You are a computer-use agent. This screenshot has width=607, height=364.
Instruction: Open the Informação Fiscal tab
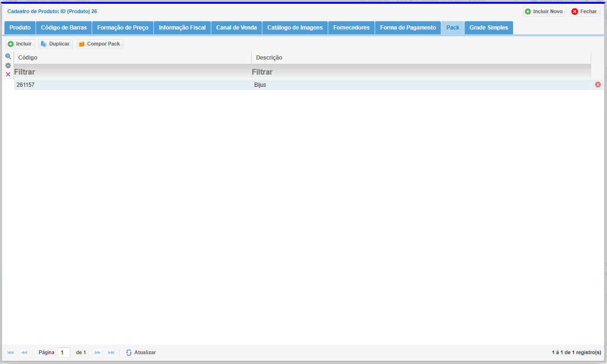pos(182,28)
